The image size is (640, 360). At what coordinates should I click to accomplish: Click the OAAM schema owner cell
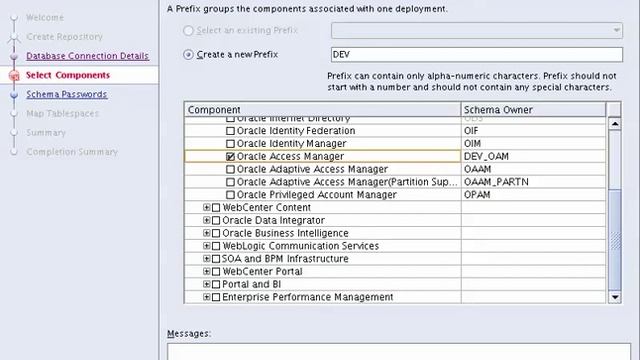pyautogui.click(x=533, y=169)
